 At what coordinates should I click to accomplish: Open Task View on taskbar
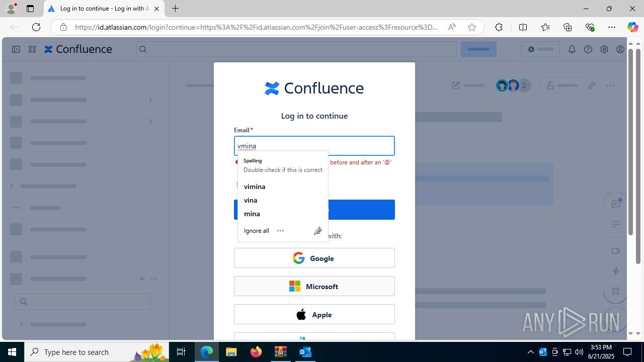tap(181, 352)
